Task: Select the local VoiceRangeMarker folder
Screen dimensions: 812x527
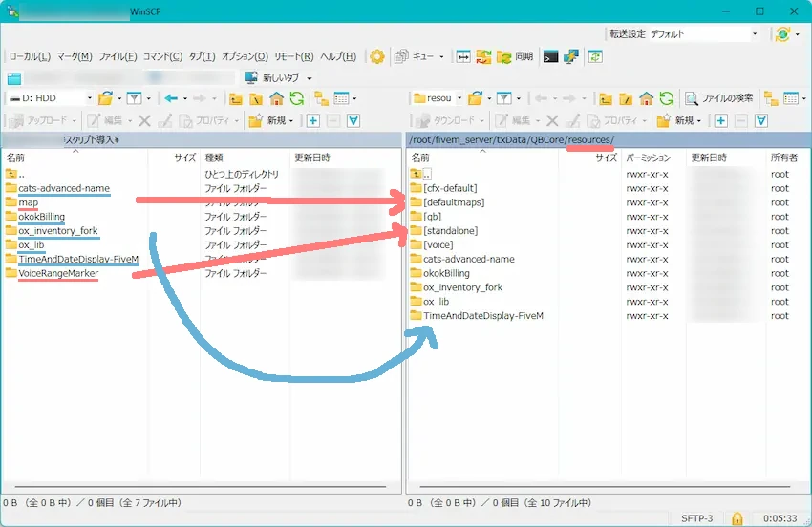Action: [x=58, y=273]
